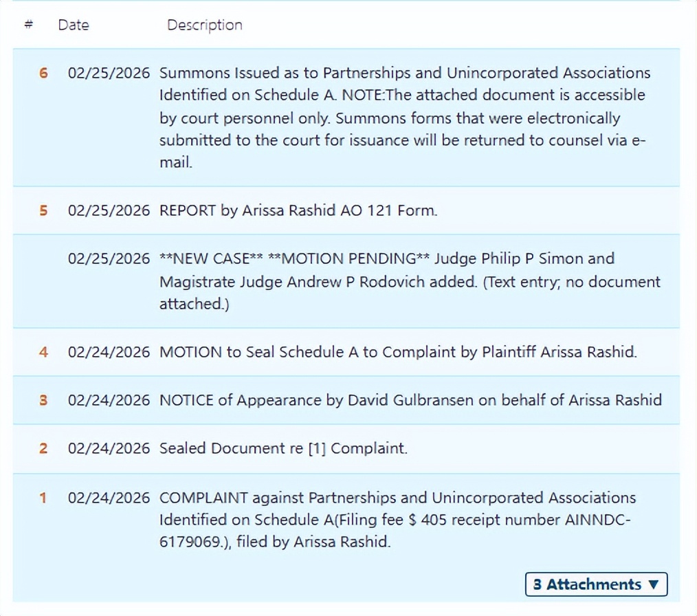
Task: Click the # column header
Action: pyautogui.click(x=29, y=25)
